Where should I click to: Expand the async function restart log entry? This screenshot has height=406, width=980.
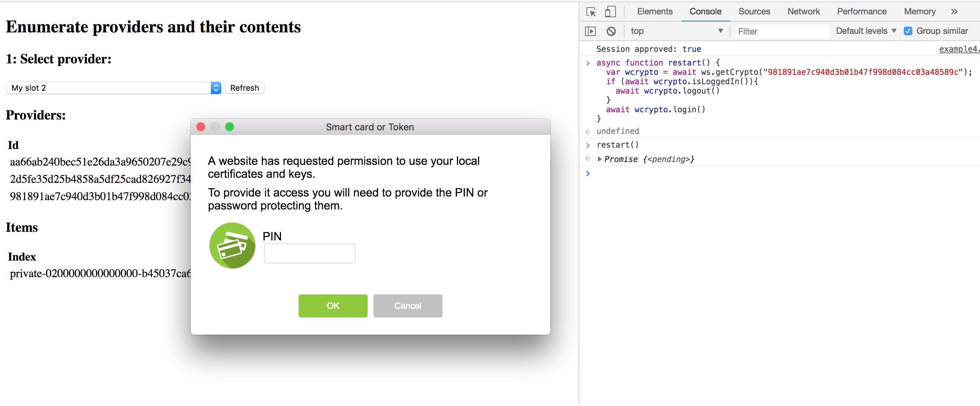coord(588,63)
